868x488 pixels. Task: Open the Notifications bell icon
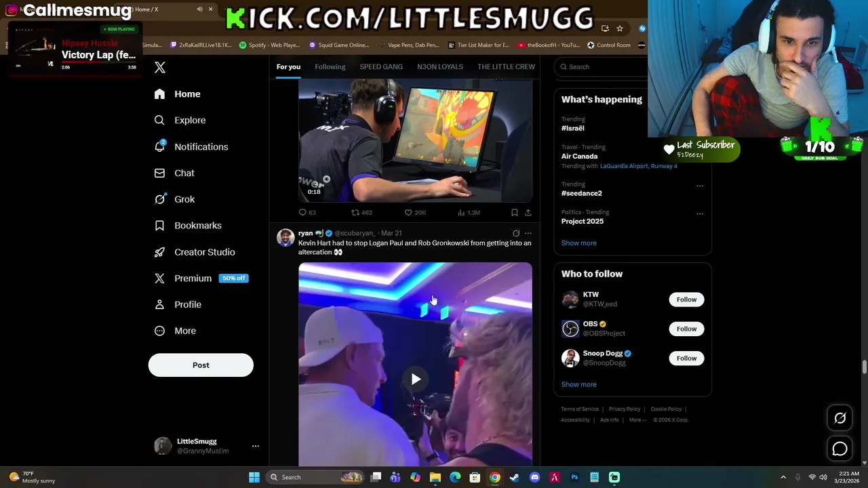(x=159, y=146)
